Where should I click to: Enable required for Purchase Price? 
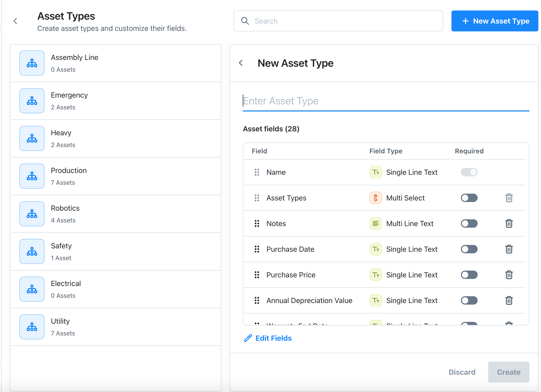coord(469,275)
